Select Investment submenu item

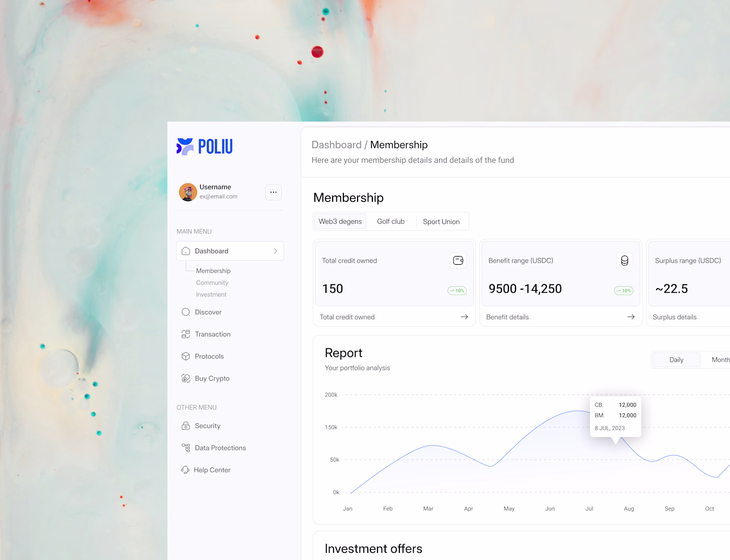(211, 294)
